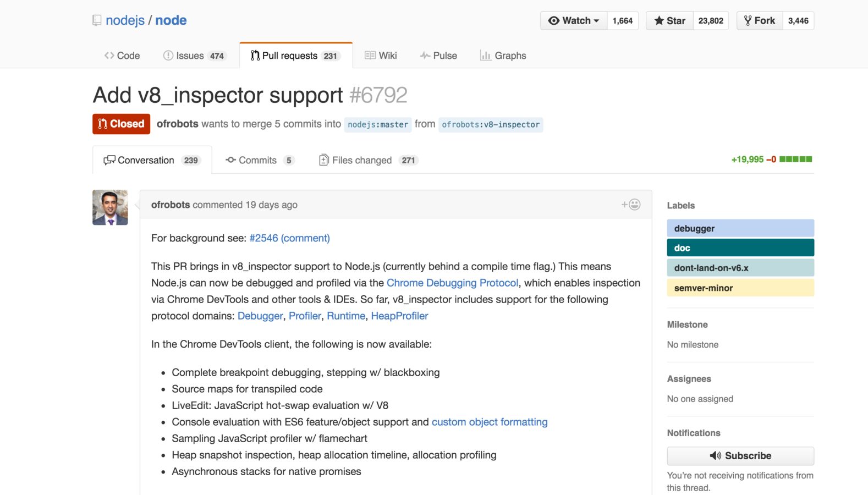
Task: Click the No milestone text
Action: [693, 345]
